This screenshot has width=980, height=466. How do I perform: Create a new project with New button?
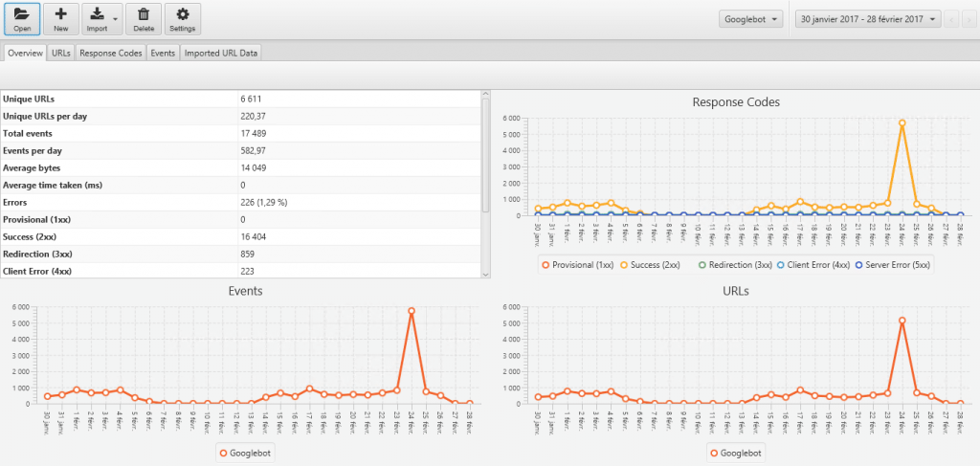pyautogui.click(x=61, y=19)
